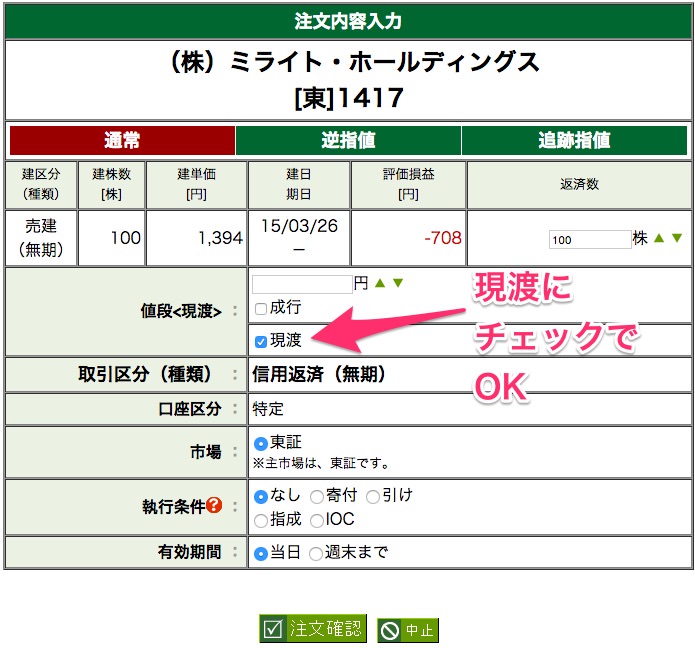Click the 100 value under 建株数
This screenshot has width=695, height=648.
pyautogui.click(x=125, y=238)
